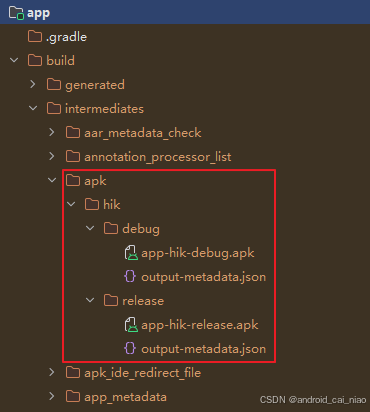Click the generated folder icon
This screenshot has width=370, height=412.
(x=54, y=85)
